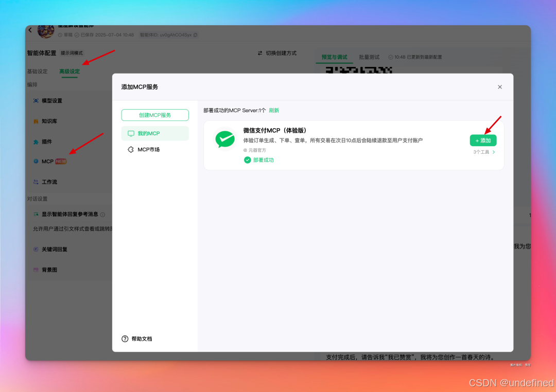Click the 知识库 book icon
This screenshot has height=392, width=556.
pos(36,121)
